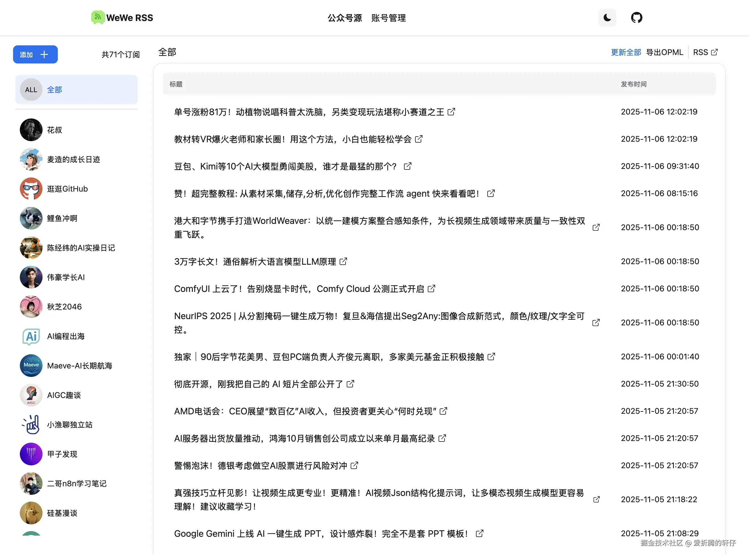Click the 添加 button to add a subscription

point(35,54)
